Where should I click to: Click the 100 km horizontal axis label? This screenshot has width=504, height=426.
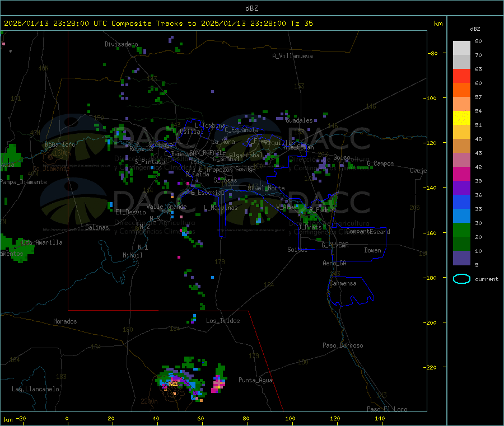pyautogui.click(x=290, y=419)
